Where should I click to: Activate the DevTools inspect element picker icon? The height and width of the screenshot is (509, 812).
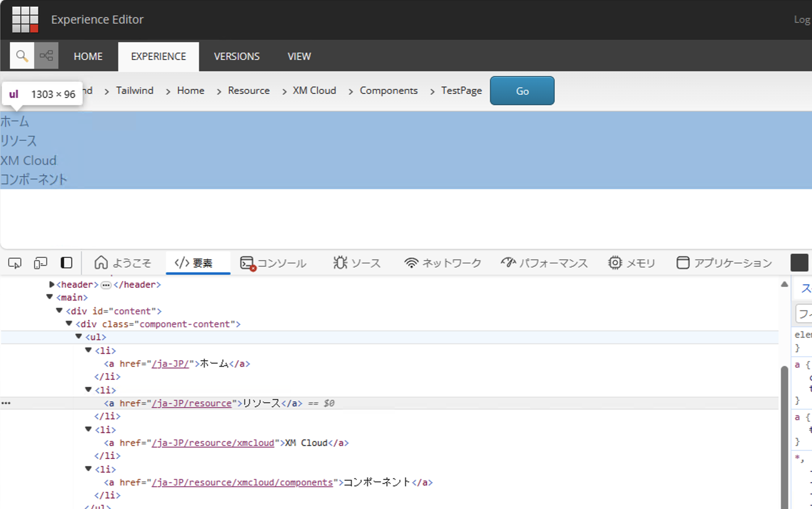pos(15,263)
